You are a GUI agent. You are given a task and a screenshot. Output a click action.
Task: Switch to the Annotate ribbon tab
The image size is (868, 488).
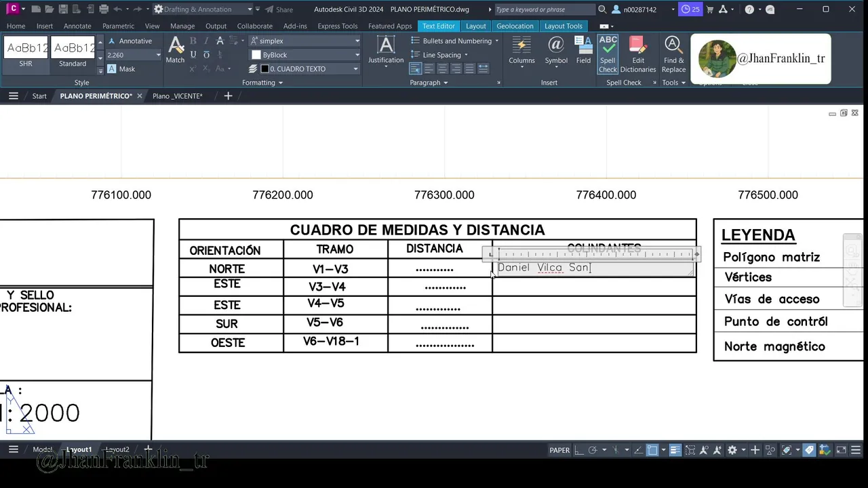point(77,26)
